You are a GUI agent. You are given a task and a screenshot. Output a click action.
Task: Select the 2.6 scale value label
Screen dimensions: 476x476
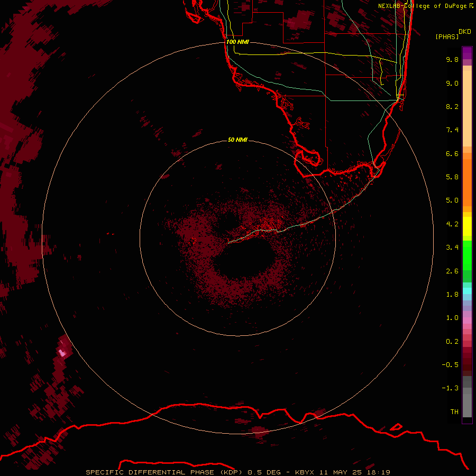452,271
